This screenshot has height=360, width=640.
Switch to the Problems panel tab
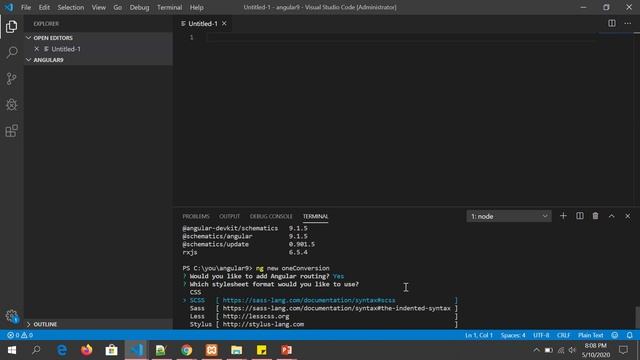[x=196, y=216]
